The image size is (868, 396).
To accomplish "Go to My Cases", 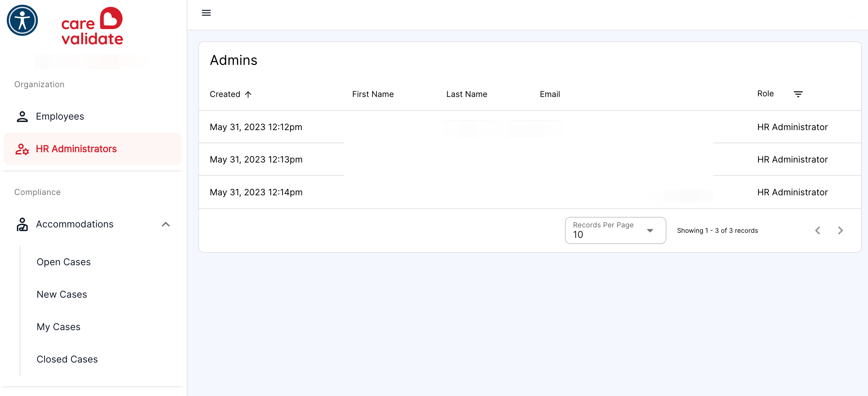I will tap(59, 327).
